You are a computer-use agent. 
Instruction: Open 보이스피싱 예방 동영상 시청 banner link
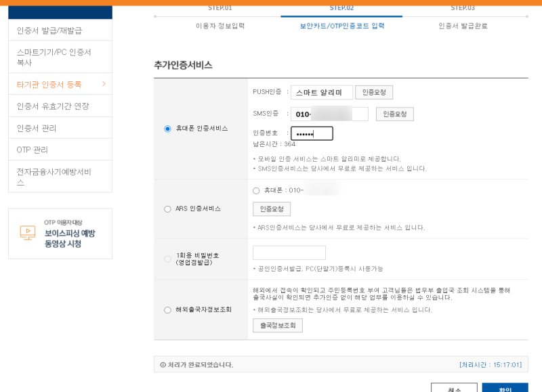(60, 234)
